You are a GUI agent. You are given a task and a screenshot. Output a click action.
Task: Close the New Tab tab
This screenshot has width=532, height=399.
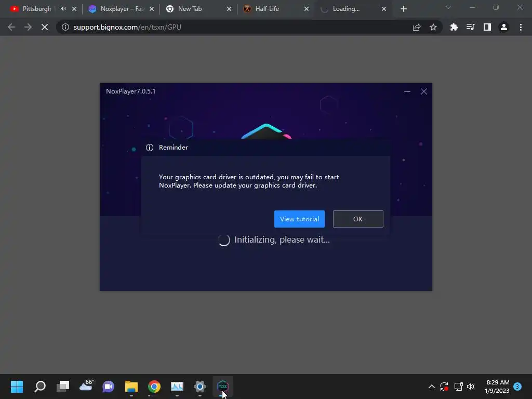[x=229, y=9]
